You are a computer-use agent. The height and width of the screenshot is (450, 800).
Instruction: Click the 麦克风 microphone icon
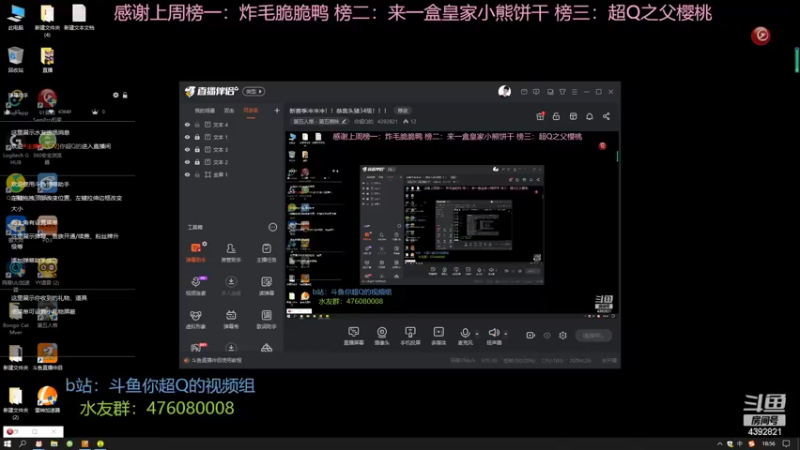click(465, 333)
